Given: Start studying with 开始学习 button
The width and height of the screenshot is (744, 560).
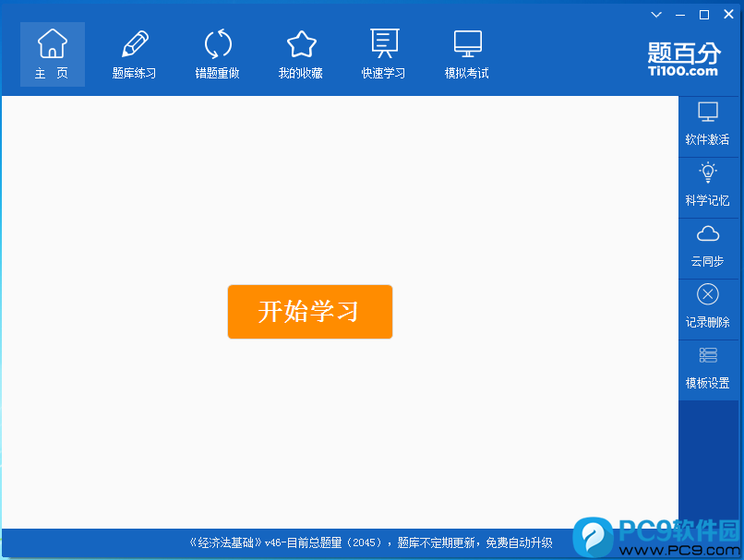Looking at the screenshot, I should (310, 312).
